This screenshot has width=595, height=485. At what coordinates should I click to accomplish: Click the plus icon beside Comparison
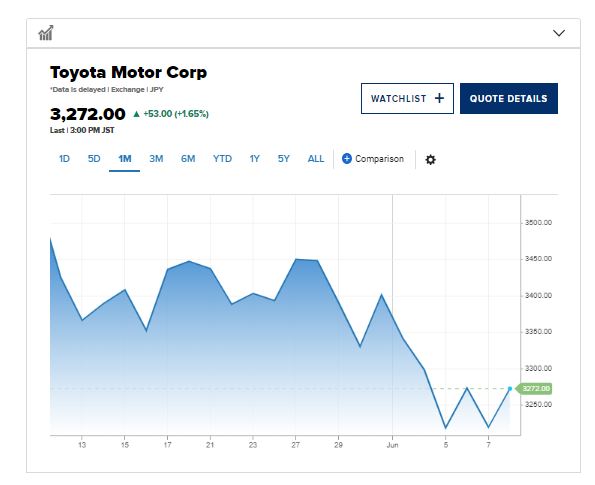346,159
